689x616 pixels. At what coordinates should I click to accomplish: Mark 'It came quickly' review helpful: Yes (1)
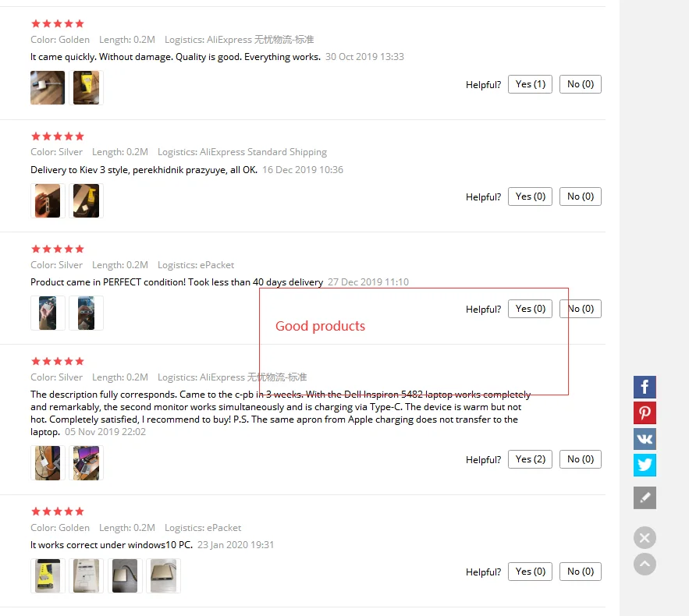(530, 84)
